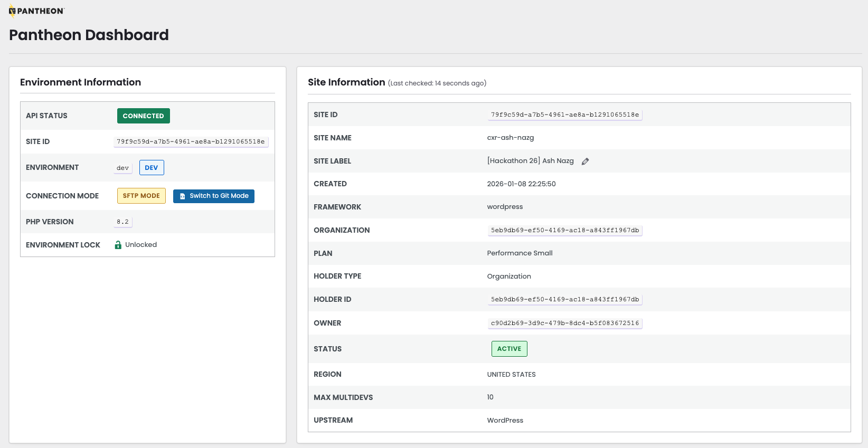Viewport: 868px width, 448px height.
Task: Click the ENVIRONMENT LOCK label
Action: [x=63, y=245]
